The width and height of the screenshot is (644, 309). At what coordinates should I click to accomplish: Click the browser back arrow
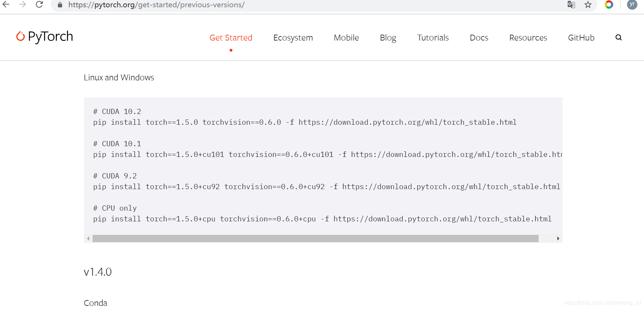coord(6,5)
